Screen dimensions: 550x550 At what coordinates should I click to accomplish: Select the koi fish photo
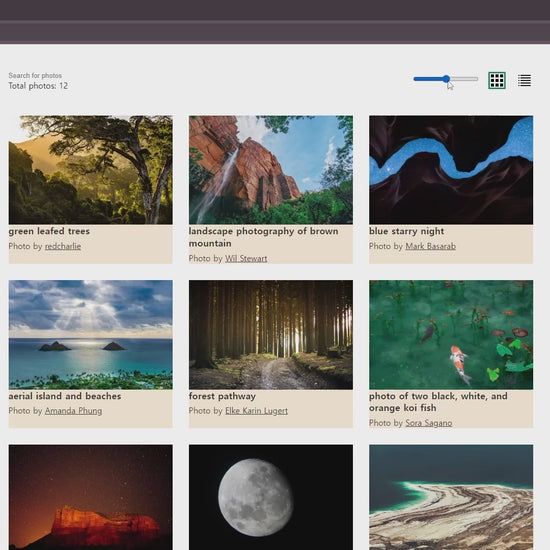click(x=451, y=335)
